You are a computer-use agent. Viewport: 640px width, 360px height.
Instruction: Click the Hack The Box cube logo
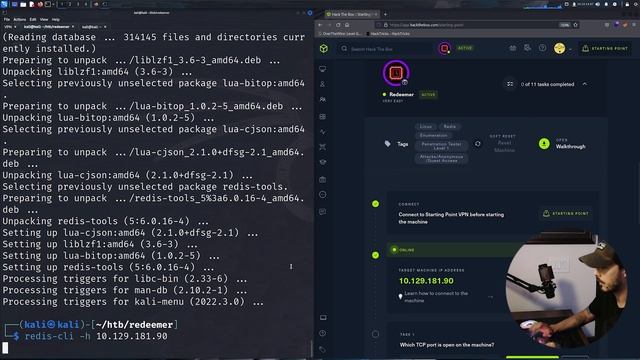tap(324, 49)
